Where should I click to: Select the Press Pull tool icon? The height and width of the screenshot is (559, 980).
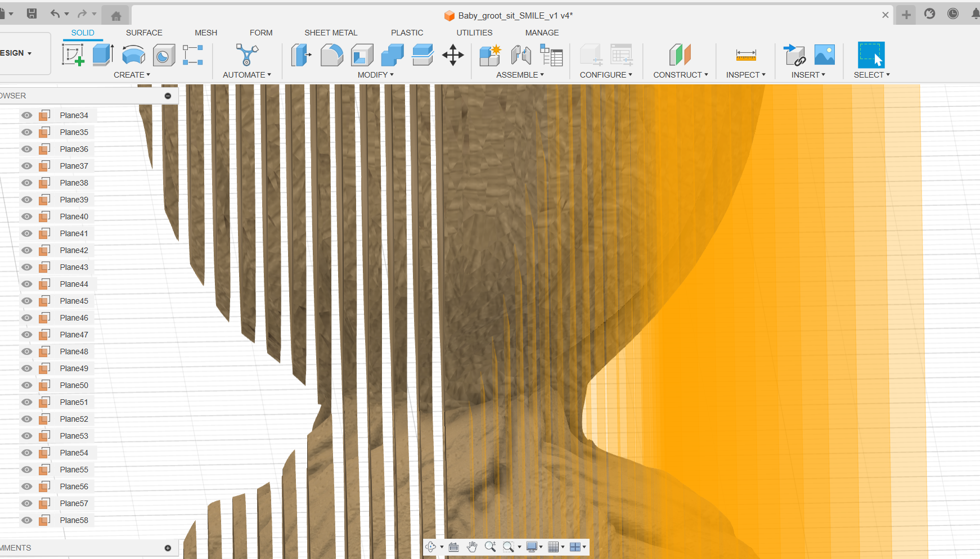tap(302, 55)
